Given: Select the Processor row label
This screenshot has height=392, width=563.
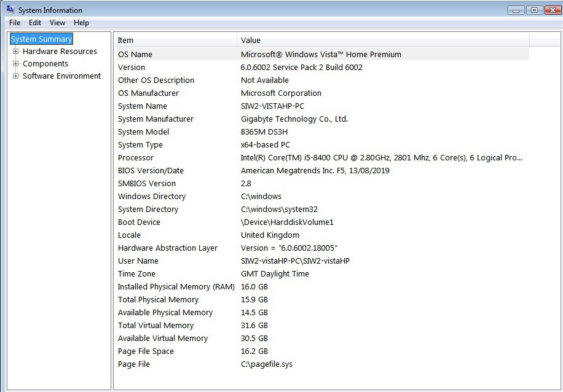Looking at the screenshot, I should pos(135,157).
